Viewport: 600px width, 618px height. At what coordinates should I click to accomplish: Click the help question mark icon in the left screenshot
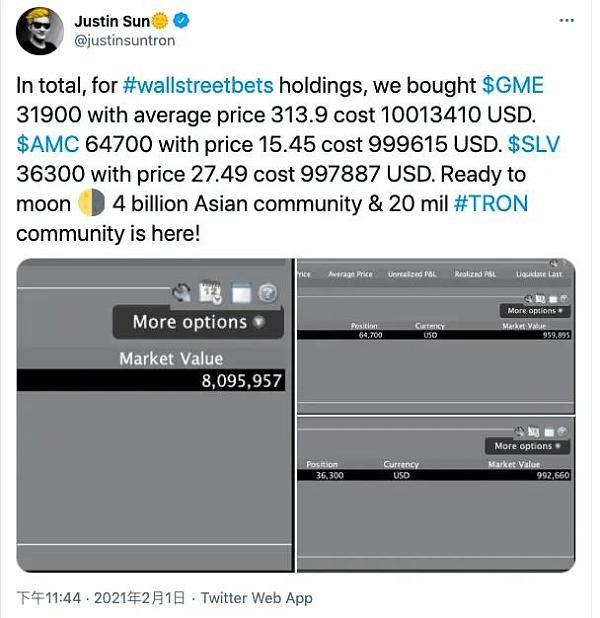(268, 292)
